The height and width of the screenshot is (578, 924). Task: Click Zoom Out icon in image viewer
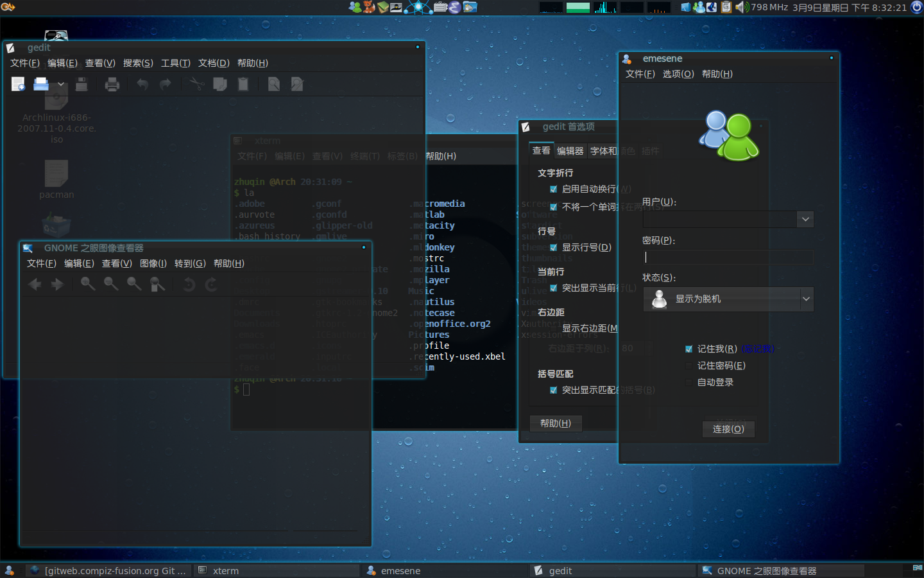111,285
